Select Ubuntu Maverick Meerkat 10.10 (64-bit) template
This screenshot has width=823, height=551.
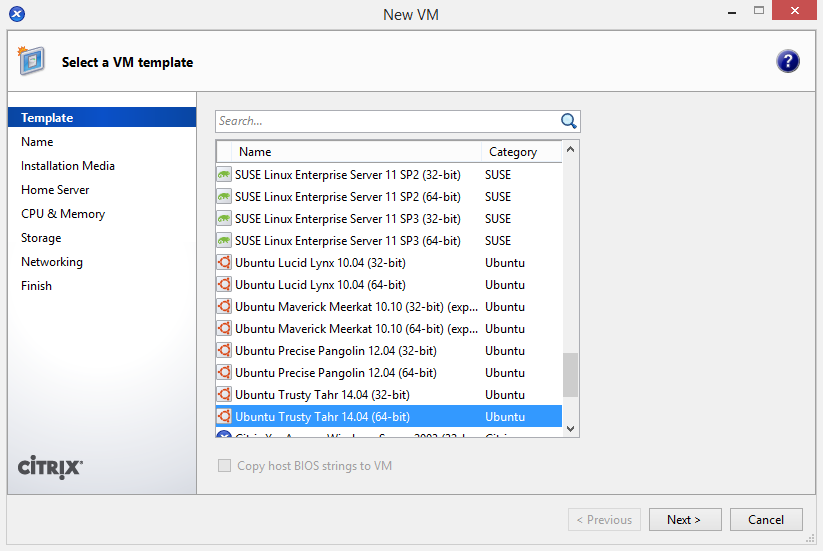pos(389,329)
